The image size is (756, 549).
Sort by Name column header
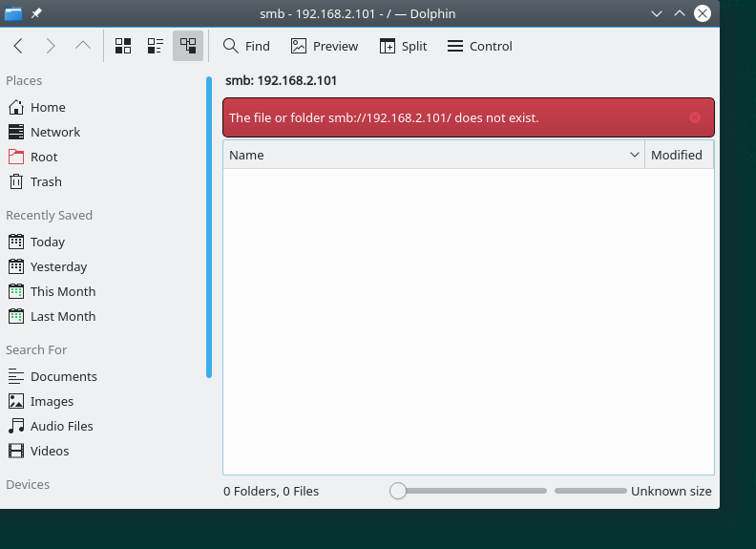coord(433,155)
